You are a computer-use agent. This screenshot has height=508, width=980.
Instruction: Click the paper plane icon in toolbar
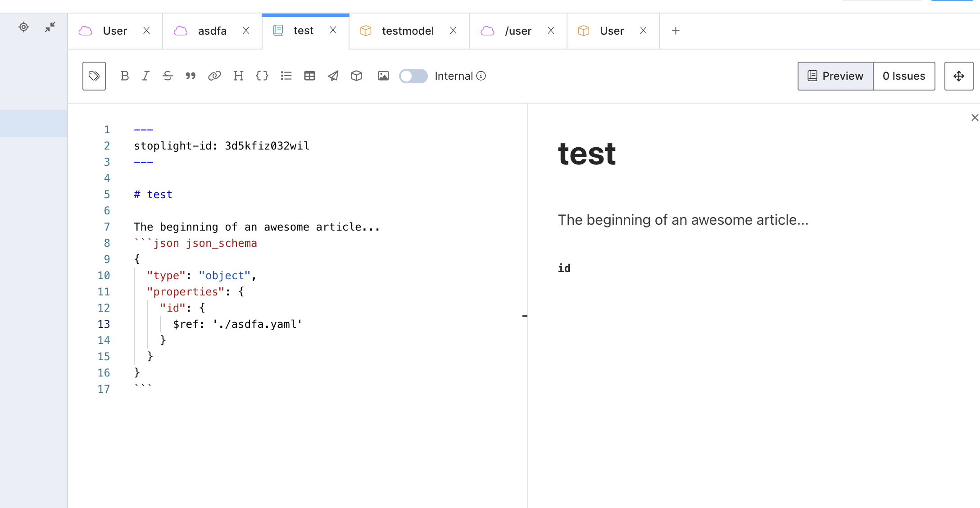(x=333, y=76)
